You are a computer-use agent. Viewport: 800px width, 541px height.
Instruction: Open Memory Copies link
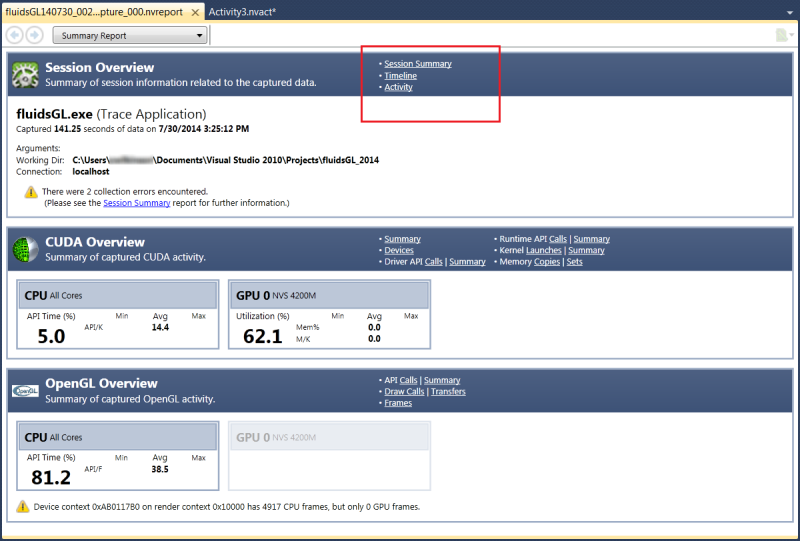point(547,261)
